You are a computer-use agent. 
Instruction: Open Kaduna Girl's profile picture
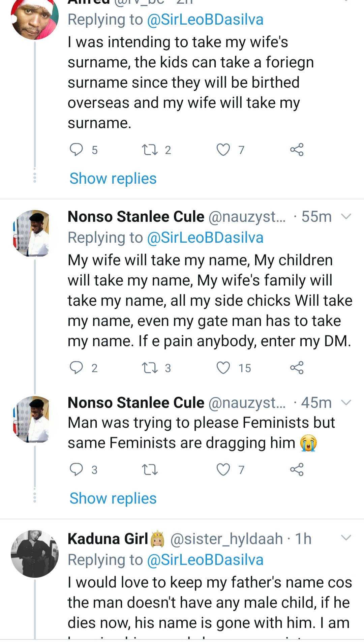pos(35,554)
